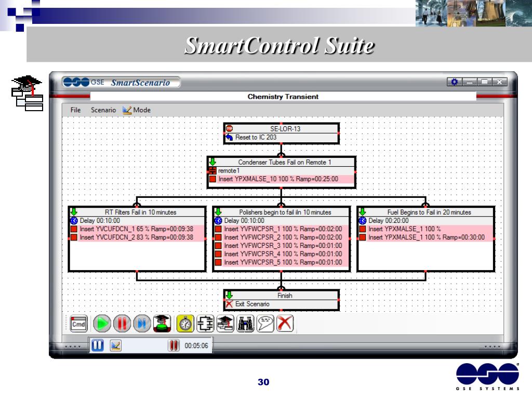532x399 pixels.
Task: Open the speech bubble comment icon
Action: click(x=265, y=324)
